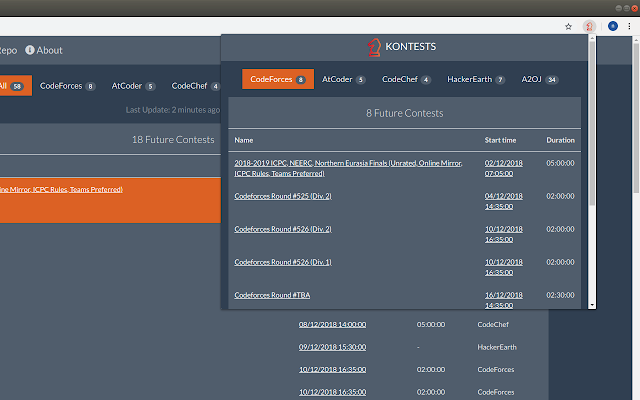Viewport: 640px width, 400px height.
Task: Select AtCoder tab on background page
Action: pos(133,86)
